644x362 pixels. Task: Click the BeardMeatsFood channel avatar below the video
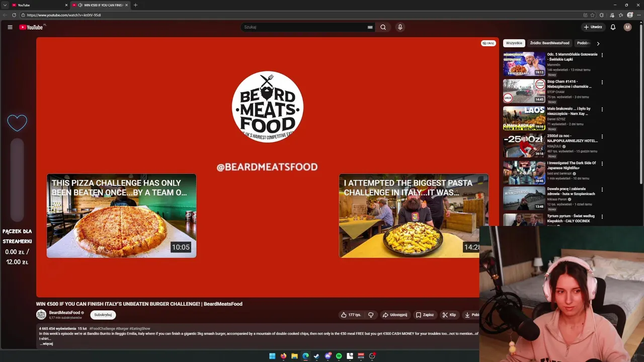41,315
